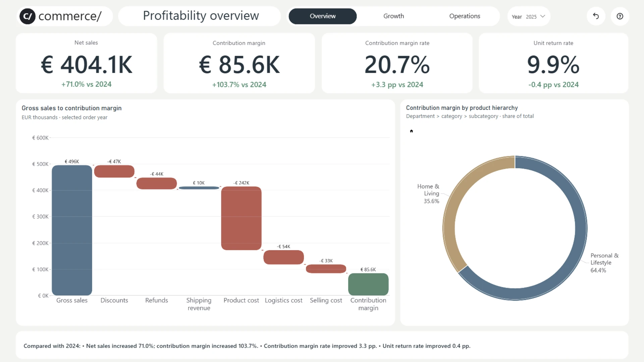Click the Personal & Lifestyle 64.4% label
This screenshot has width=644, height=362.
point(604,263)
